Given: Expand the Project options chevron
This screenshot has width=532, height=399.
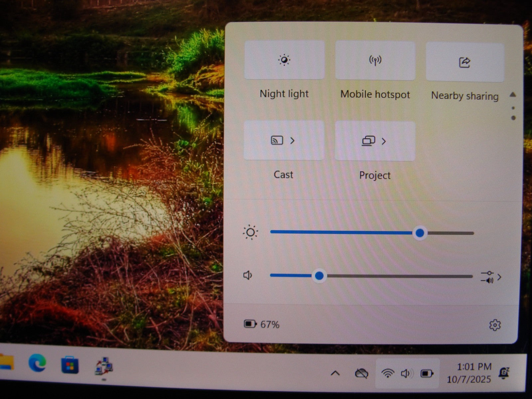Looking at the screenshot, I should 384,141.
